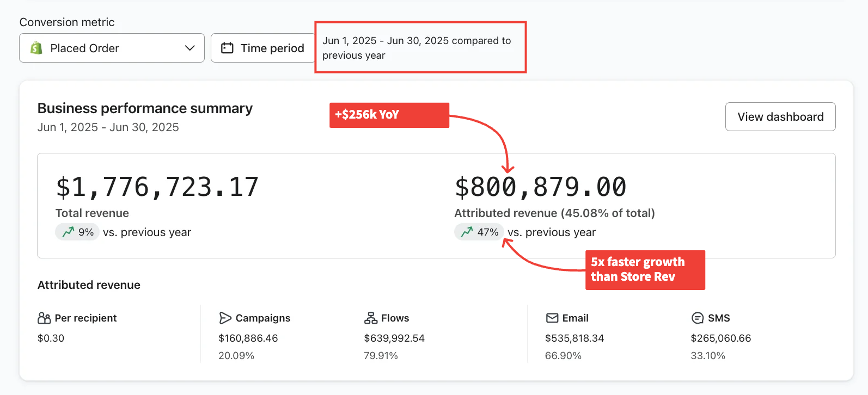Select the 33.10% SMS percentage
Screen dimensions: 868x395
pyautogui.click(x=708, y=356)
